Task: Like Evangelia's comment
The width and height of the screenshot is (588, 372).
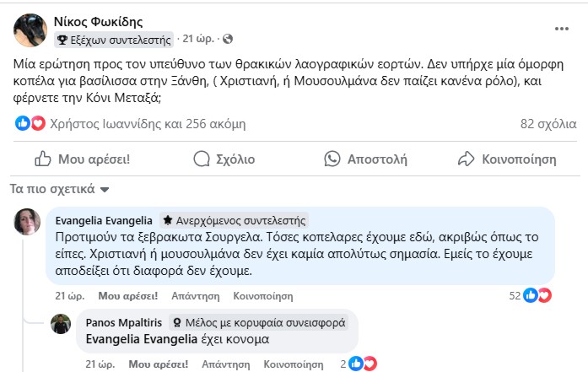Action: pos(127,296)
